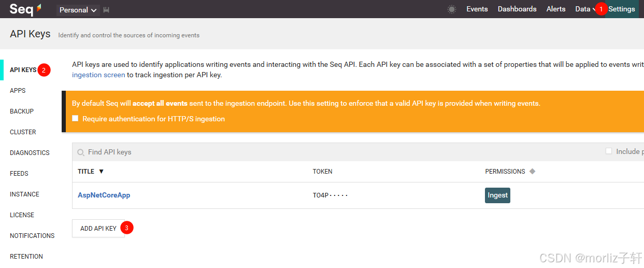Expand the Data menu
This screenshot has height=268, width=644.
point(585,9)
